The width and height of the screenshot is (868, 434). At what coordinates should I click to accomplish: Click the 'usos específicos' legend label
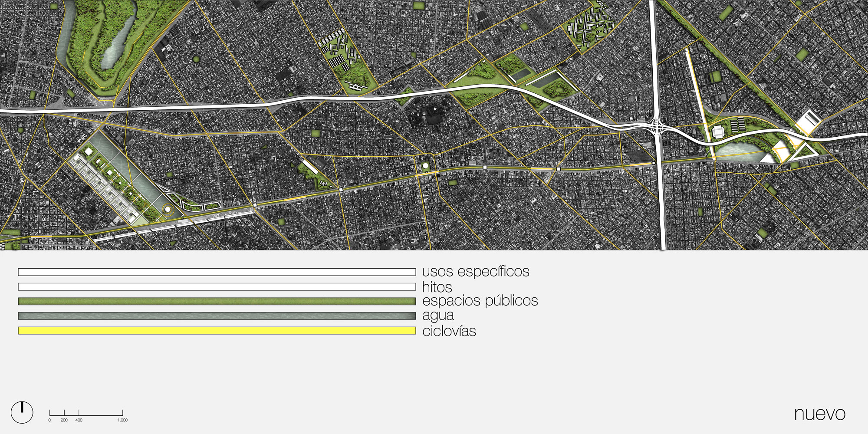(476, 272)
